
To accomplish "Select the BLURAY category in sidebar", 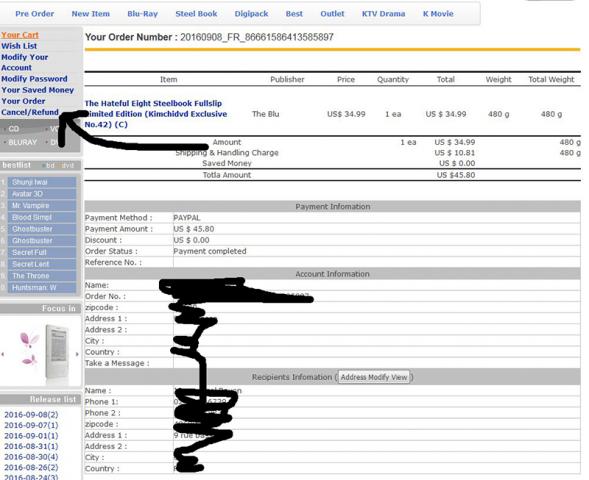I will click(x=23, y=142).
